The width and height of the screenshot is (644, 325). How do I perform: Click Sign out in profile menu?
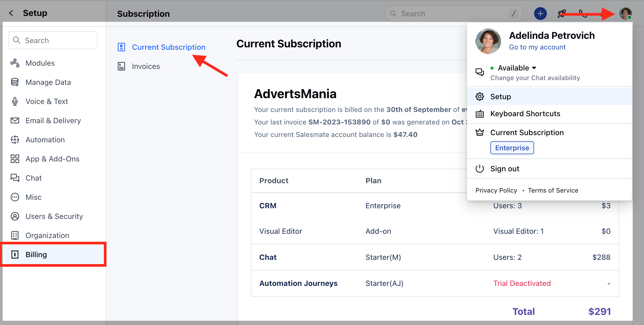[x=504, y=169]
